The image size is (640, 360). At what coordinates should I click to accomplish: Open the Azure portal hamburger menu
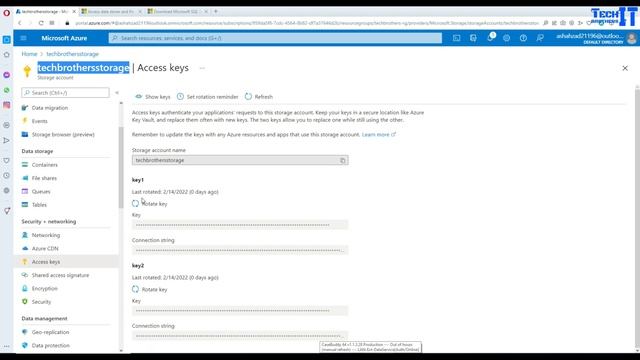tap(23, 38)
